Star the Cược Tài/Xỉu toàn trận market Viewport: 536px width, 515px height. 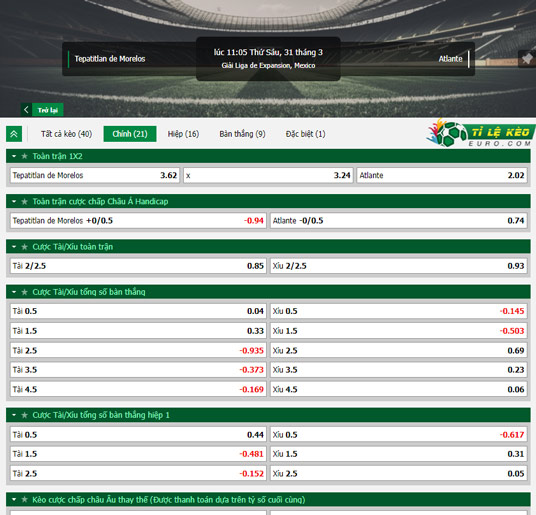(x=25, y=247)
